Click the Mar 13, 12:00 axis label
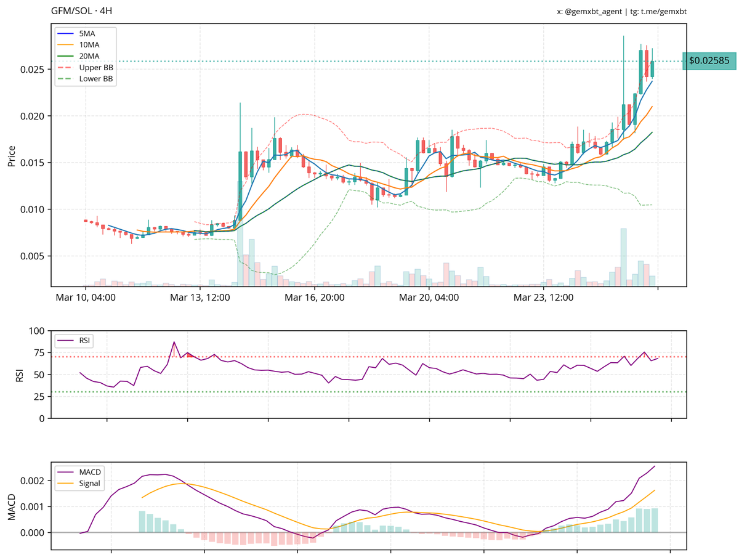Image resolution: width=739 pixels, height=560 pixels. click(200, 298)
